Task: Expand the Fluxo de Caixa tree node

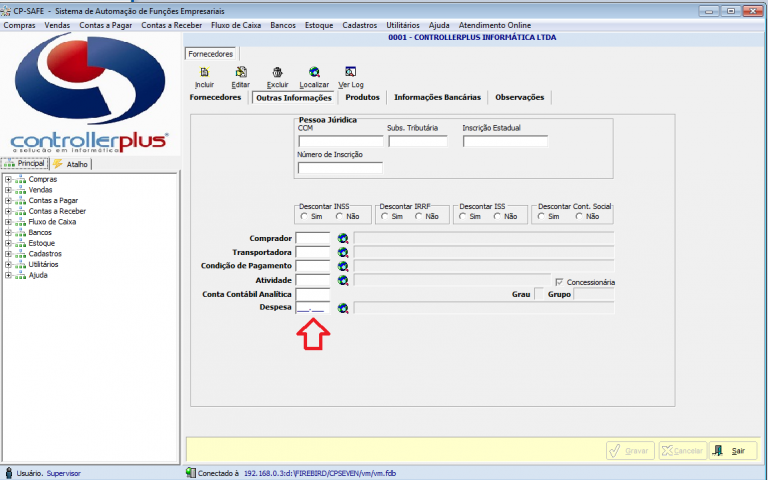Action: pyautogui.click(x=8, y=222)
